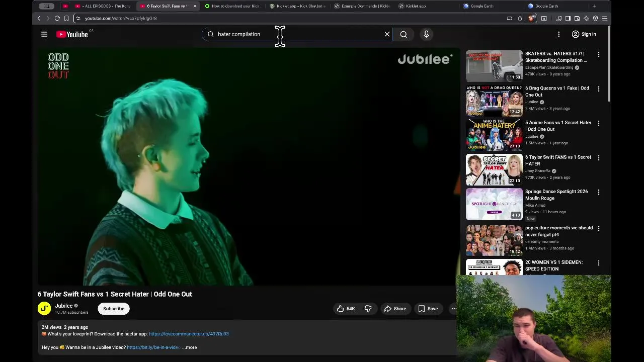Screen dimensions: 644x362
Task: Open options for Joey Graceffa Taylor Swift video
Action: pos(598,157)
